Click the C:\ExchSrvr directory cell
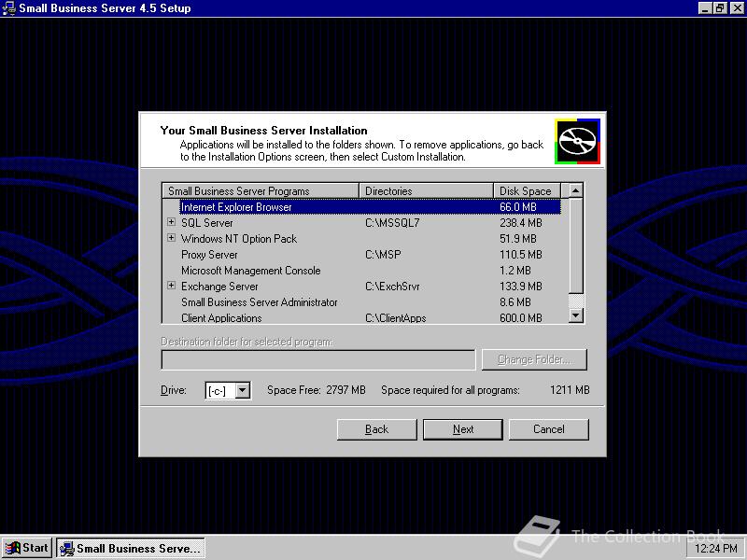 click(392, 287)
